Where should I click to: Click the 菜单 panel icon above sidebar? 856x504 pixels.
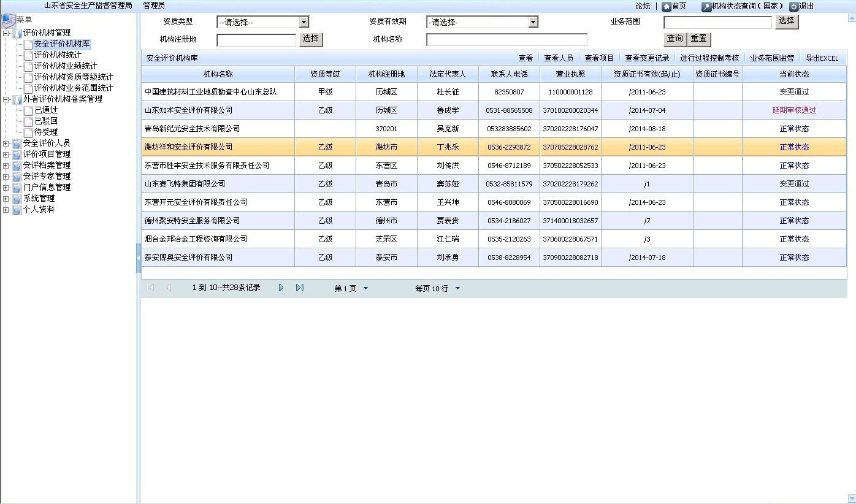(7, 20)
